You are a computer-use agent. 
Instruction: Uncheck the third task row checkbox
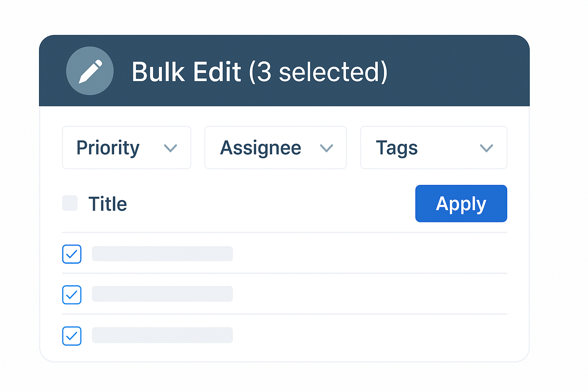72,336
